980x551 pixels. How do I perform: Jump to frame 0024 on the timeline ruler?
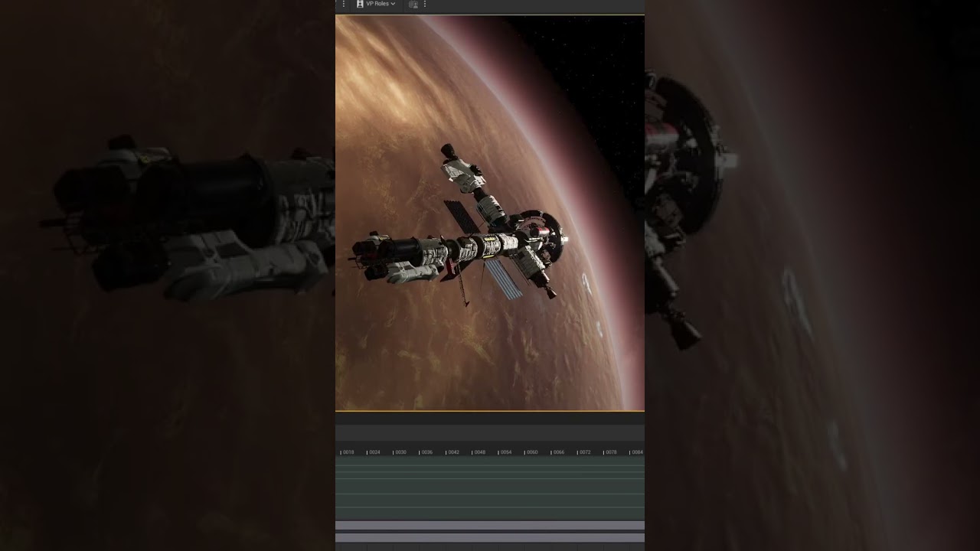[374, 452]
